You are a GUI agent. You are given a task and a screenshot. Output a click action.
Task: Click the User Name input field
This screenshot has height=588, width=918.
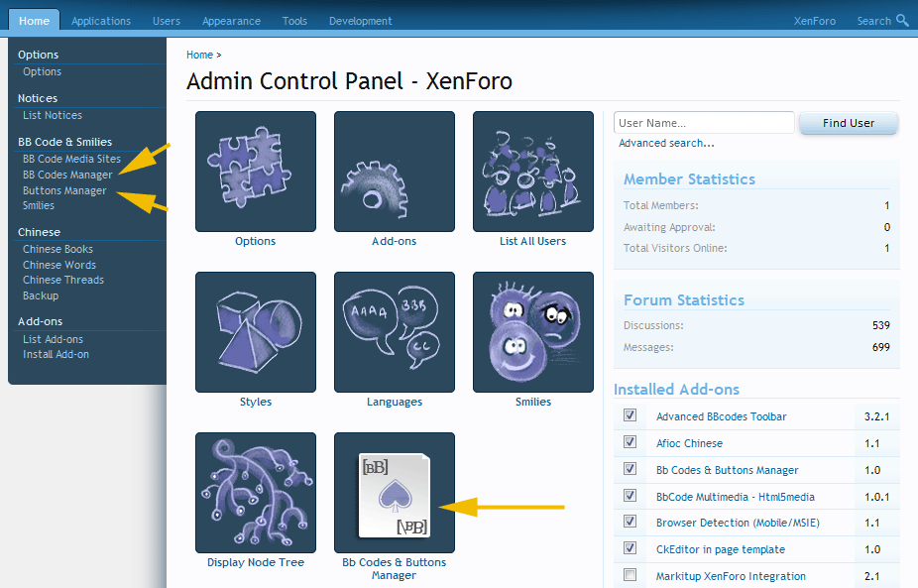pos(704,123)
